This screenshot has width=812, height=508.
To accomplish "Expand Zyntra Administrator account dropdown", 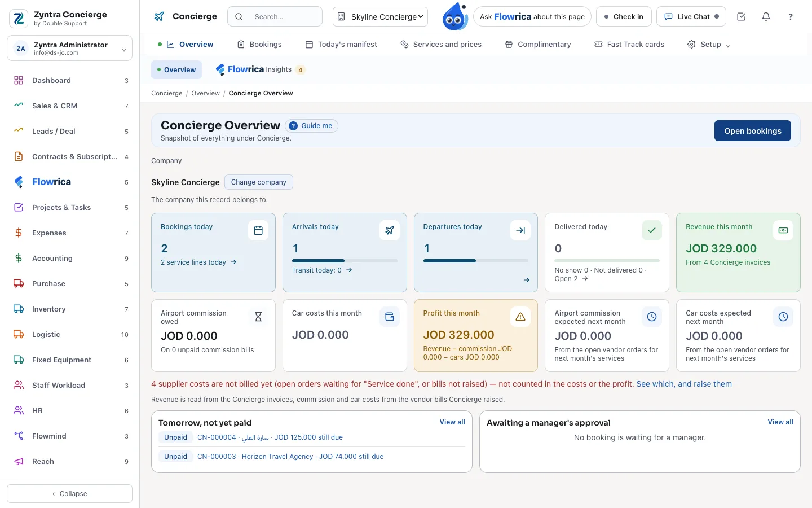I will tap(69, 49).
